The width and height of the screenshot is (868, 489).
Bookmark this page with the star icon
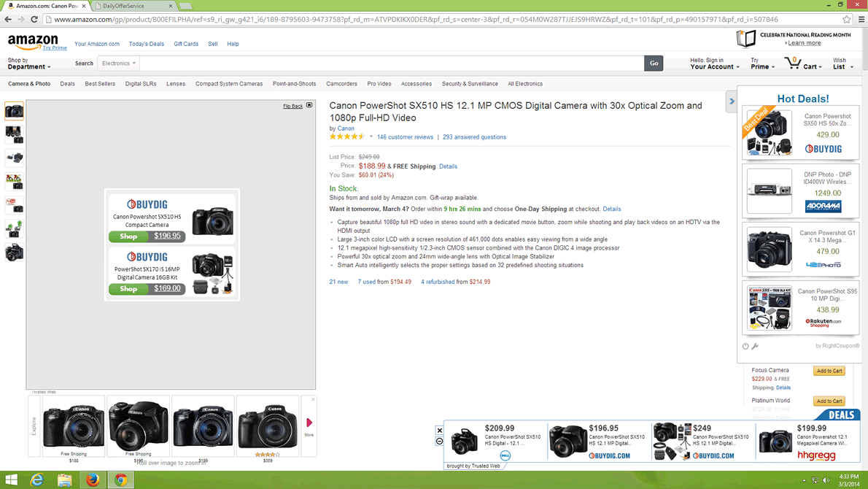(x=846, y=20)
